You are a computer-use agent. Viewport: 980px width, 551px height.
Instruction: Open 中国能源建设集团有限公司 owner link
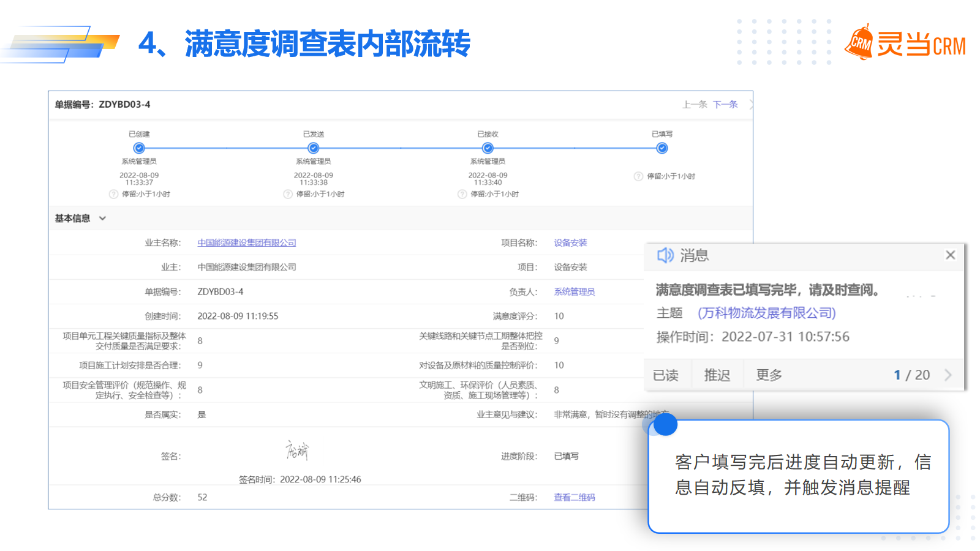pos(246,243)
